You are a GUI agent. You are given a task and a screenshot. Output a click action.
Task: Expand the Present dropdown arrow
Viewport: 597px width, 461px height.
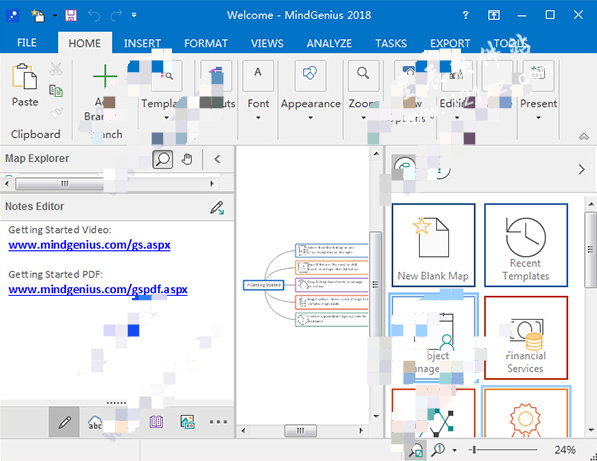[538, 118]
